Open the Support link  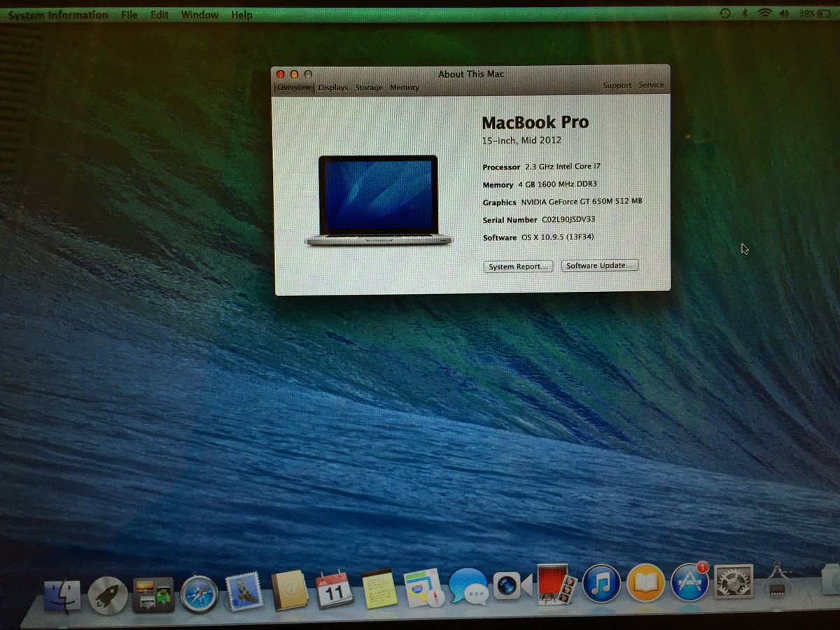click(617, 85)
